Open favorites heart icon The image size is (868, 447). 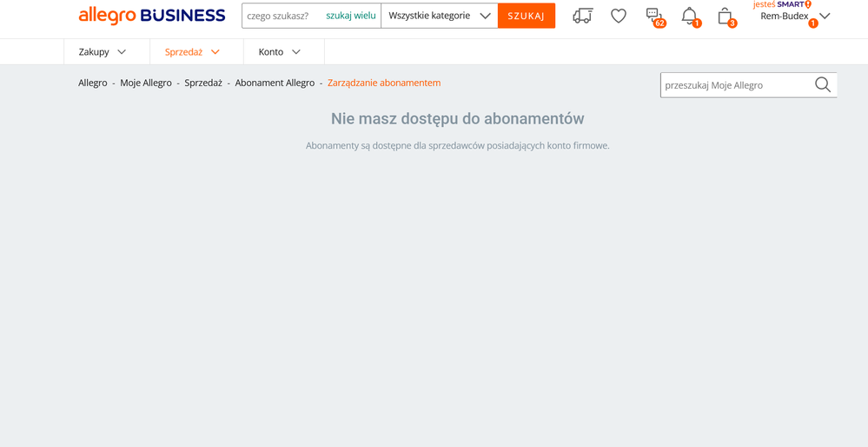pos(619,16)
